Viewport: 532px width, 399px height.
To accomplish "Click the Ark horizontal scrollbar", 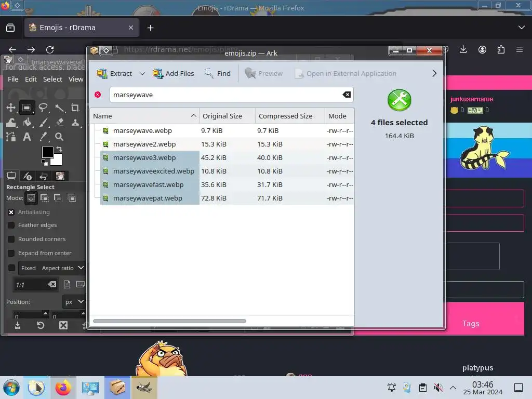I will coord(170,321).
